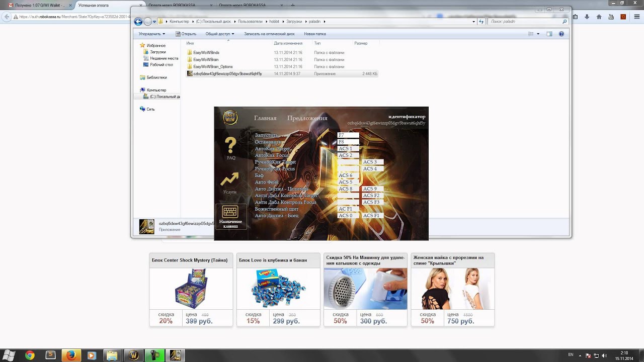Screen dimensions: 644x362
Task: Click the Пользователи breadcrumb in address bar
Action: point(251,22)
